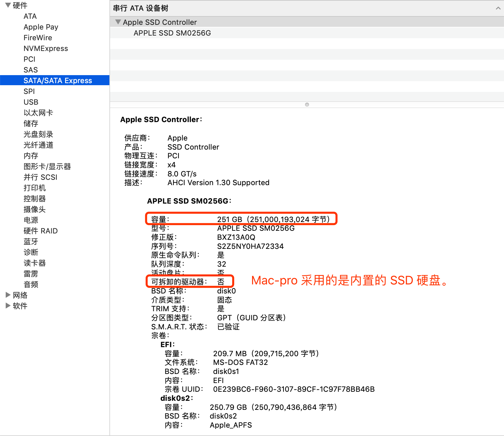Click the medium type value 固态
The image size is (504, 436).
pyautogui.click(x=224, y=300)
